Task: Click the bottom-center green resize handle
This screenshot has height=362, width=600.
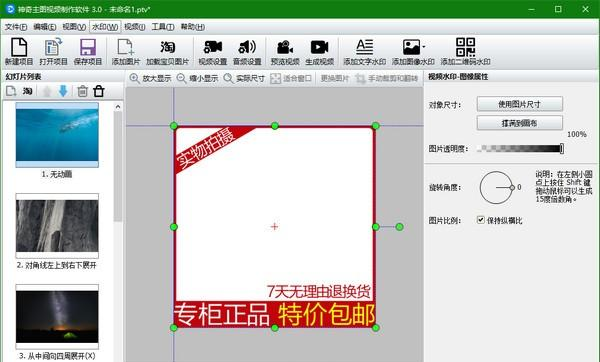Action: click(275, 328)
